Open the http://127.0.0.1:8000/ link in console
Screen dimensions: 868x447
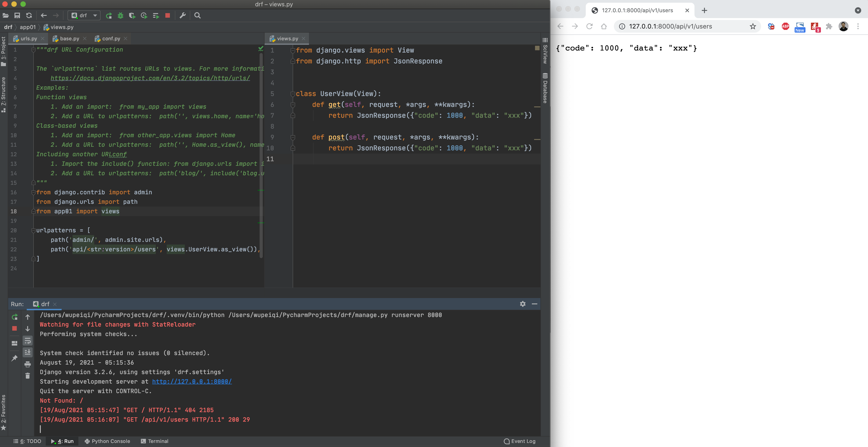coord(192,381)
